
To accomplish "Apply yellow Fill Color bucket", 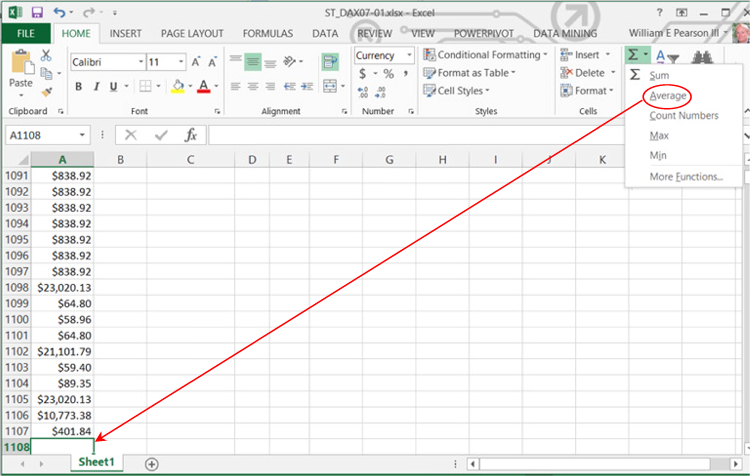I will 178,86.
